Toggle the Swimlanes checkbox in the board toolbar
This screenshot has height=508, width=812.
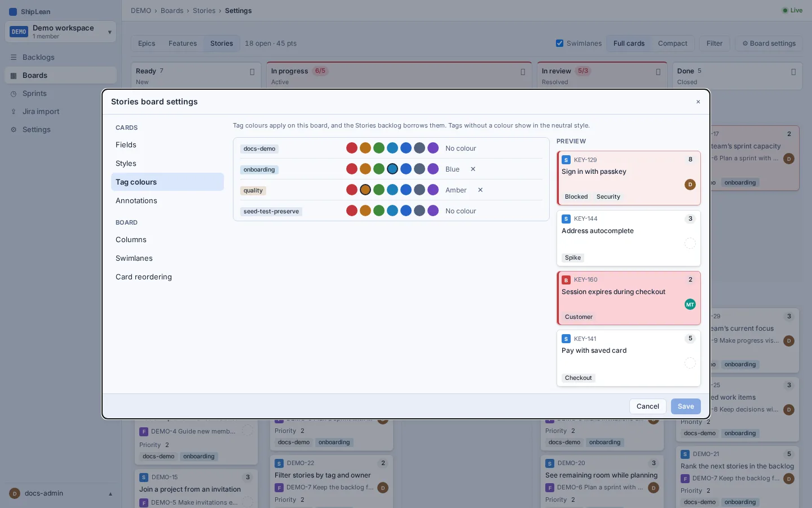click(x=559, y=43)
